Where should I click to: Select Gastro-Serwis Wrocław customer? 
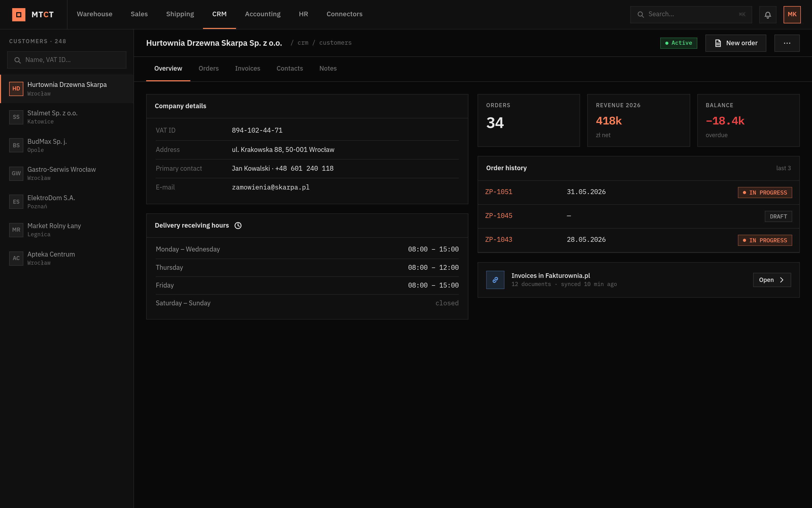[x=67, y=173]
